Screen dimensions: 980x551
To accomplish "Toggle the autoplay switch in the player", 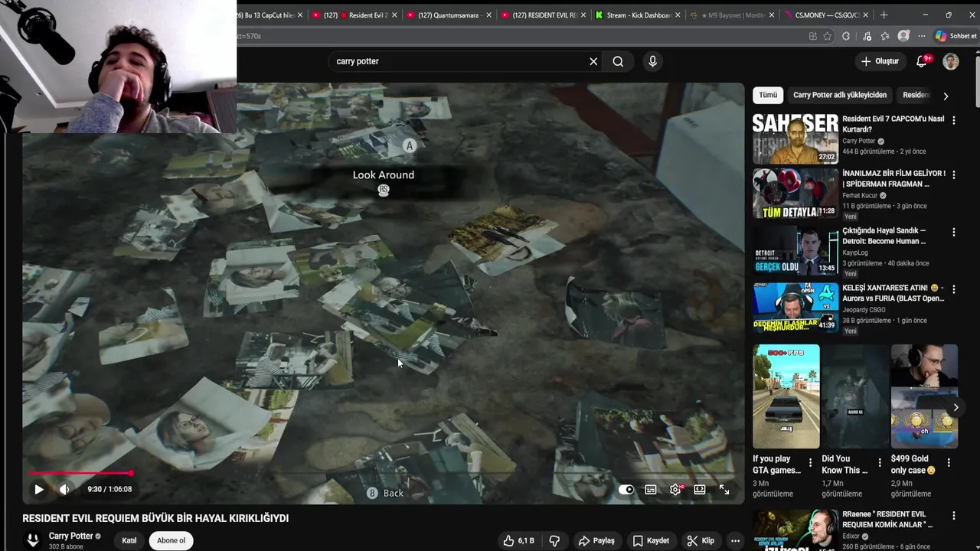I will [626, 490].
